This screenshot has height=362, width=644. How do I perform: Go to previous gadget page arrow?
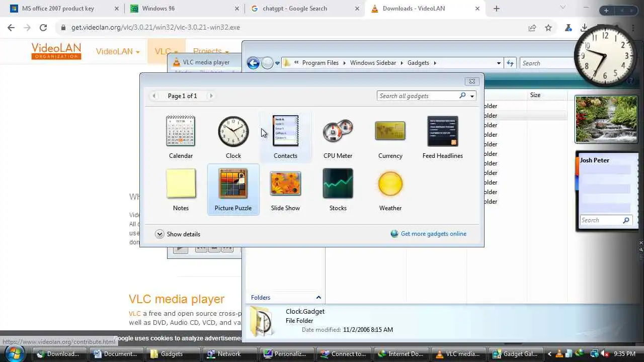(x=154, y=96)
